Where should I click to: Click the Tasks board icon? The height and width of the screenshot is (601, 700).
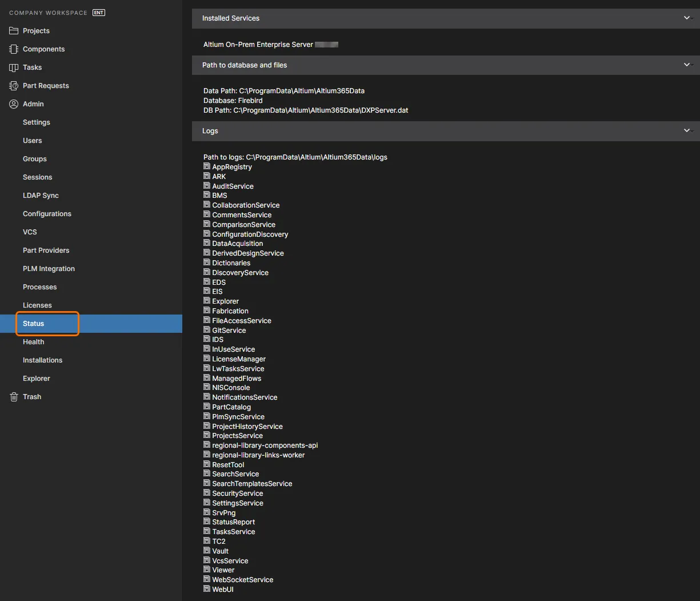[x=14, y=67]
